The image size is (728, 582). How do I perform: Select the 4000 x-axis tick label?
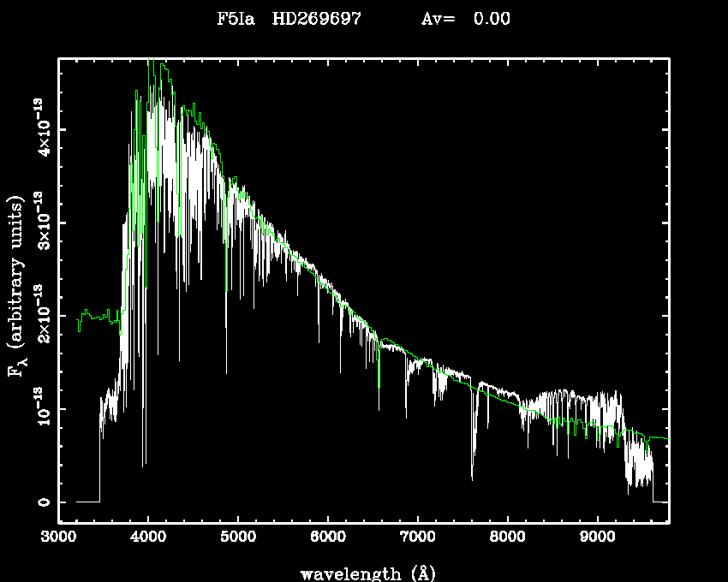tap(148, 537)
